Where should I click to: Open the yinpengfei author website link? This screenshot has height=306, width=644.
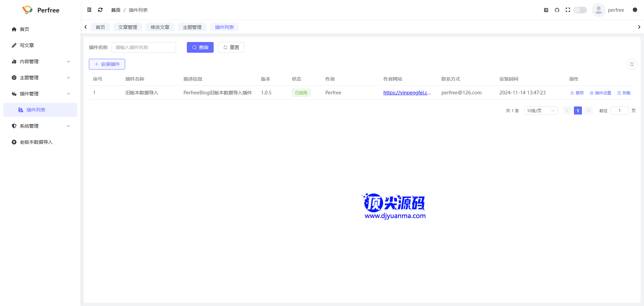[407, 93]
